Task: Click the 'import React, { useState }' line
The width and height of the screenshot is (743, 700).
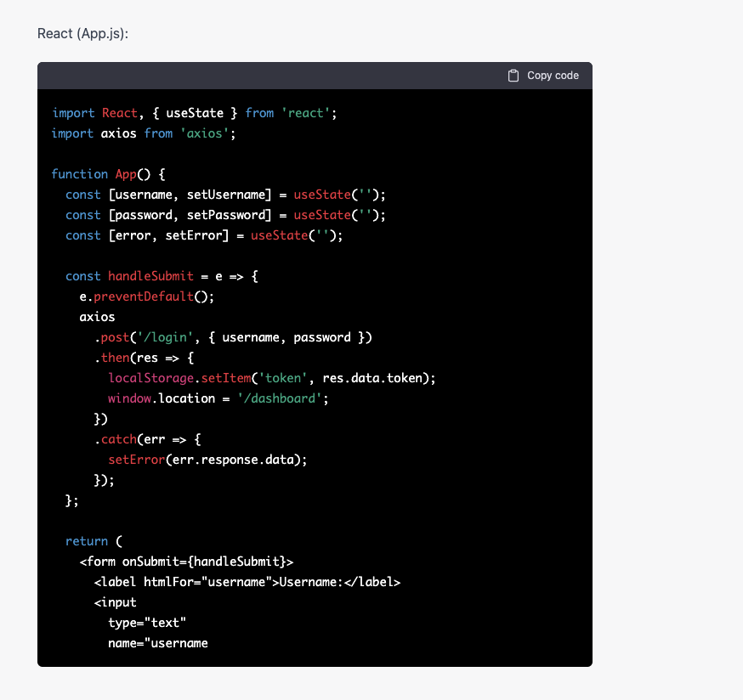Action: 195,113
